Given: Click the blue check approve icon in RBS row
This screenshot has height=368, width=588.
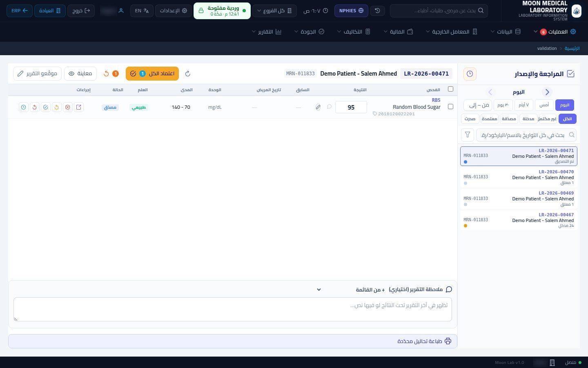Looking at the screenshot, I should (46, 107).
